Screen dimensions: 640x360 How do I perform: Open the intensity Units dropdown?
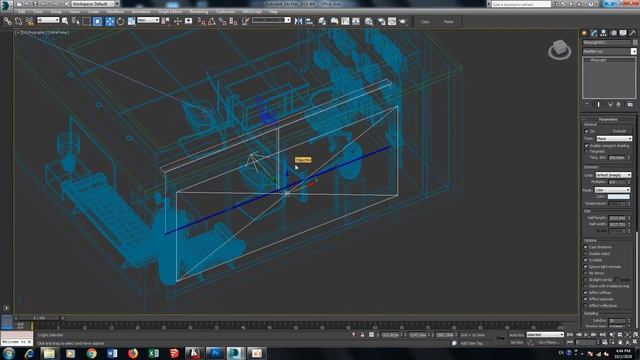pos(613,175)
